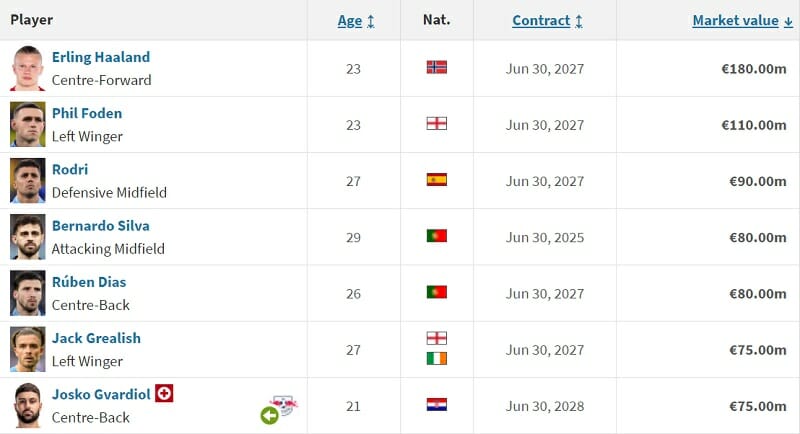Open Rúben Dias player link

pyautogui.click(x=89, y=282)
